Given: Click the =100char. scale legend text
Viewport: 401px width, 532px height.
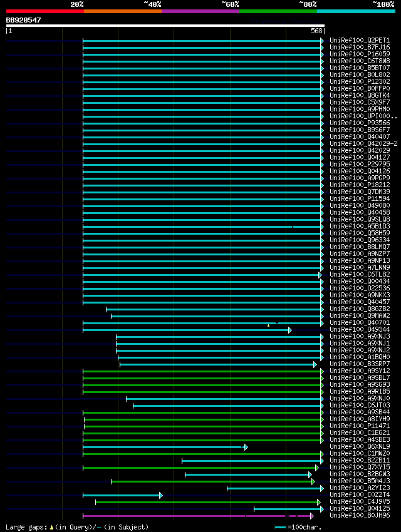Looking at the screenshot, I should 305,527.
